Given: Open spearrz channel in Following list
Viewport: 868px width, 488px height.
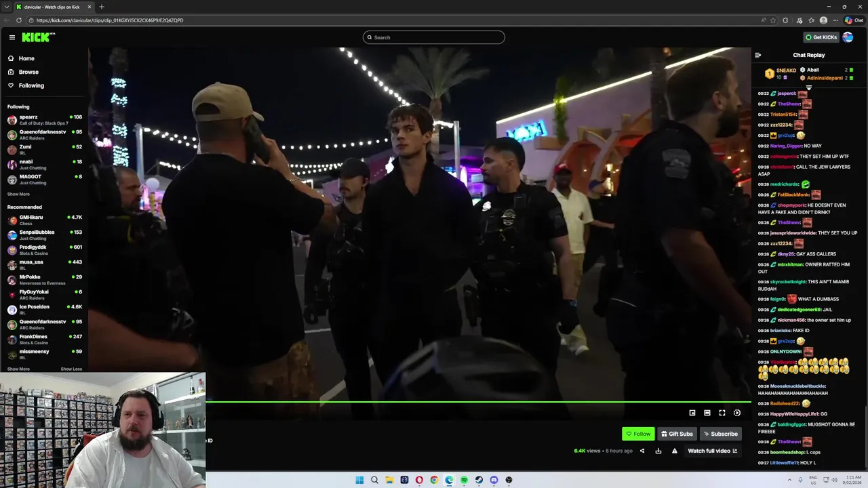Looking at the screenshot, I should 44,119.
